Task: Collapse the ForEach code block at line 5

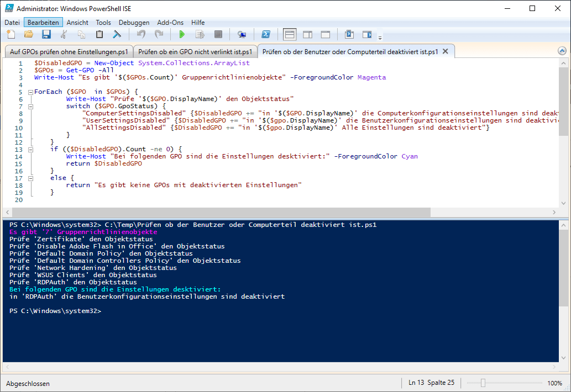Action: (x=31, y=92)
